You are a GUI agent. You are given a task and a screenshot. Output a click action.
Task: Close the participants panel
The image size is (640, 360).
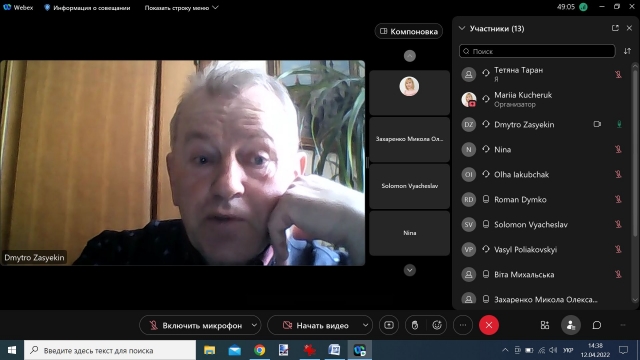[629, 28]
